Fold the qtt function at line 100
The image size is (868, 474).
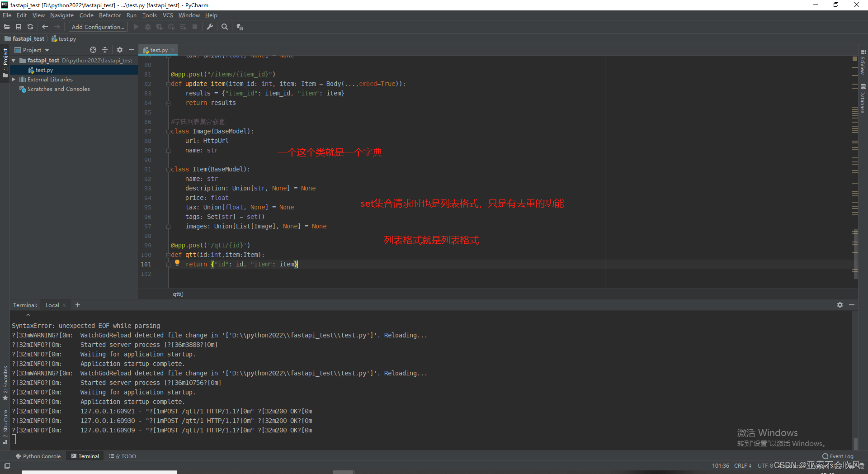(x=168, y=255)
